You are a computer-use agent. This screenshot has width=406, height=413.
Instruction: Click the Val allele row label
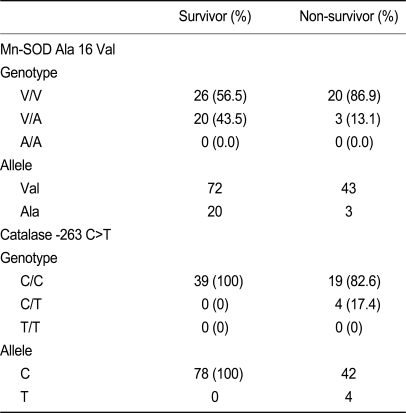[x=30, y=188]
